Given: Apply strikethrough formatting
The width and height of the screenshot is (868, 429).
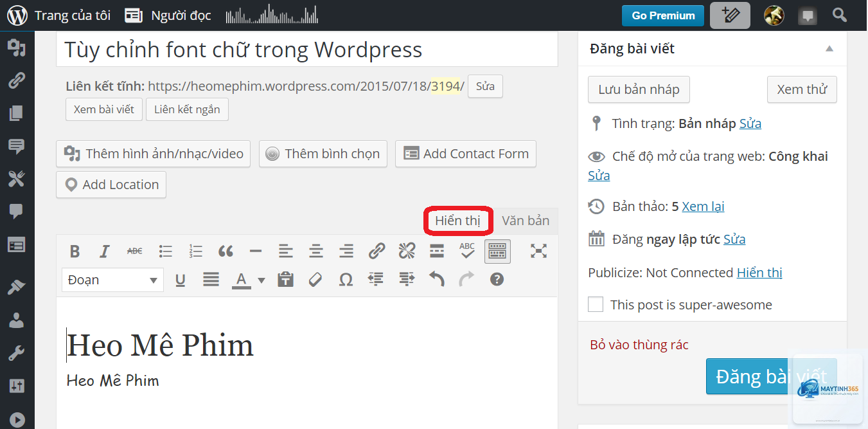Looking at the screenshot, I should point(135,251).
